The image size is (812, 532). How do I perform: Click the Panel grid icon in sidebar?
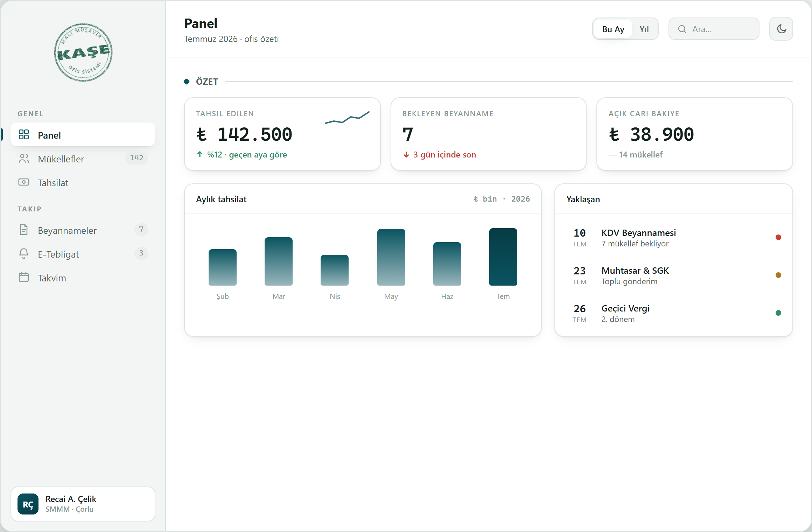pyautogui.click(x=24, y=135)
